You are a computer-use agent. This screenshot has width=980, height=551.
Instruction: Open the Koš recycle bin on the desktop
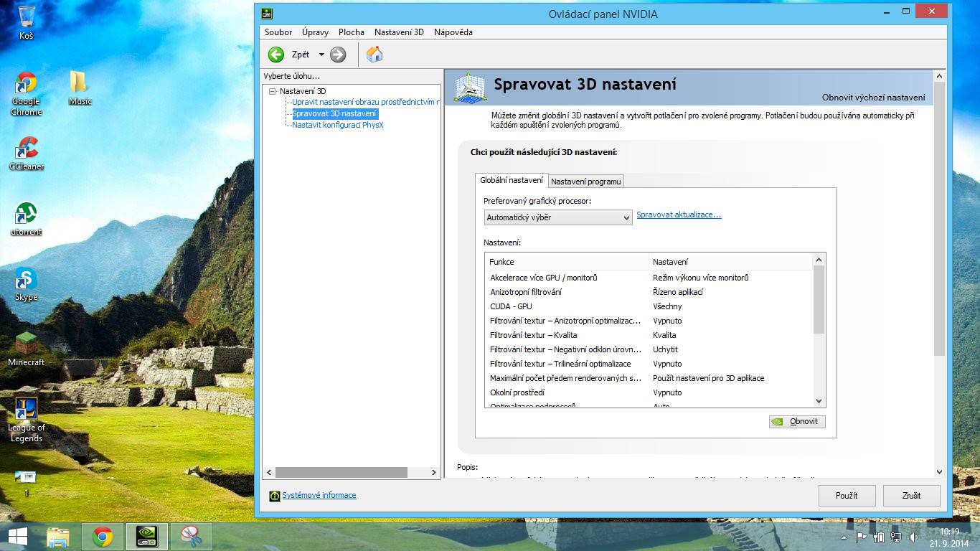click(x=27, y=22)
